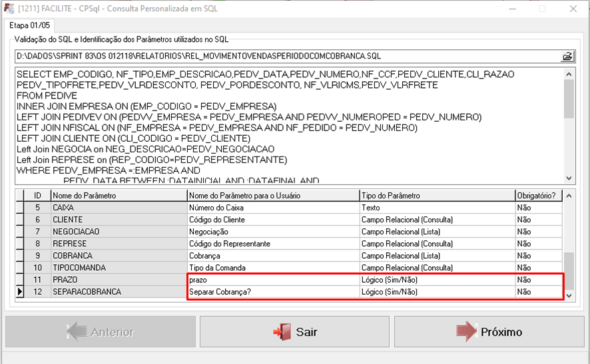
Task: Click the 'Nome do Parâmetro' column header
Action: 119,196
